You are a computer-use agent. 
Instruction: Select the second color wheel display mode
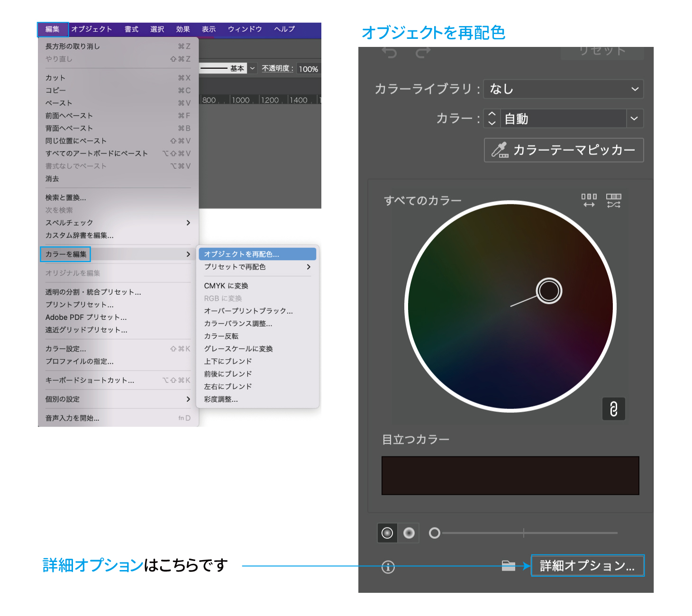(x=409, y=533)
